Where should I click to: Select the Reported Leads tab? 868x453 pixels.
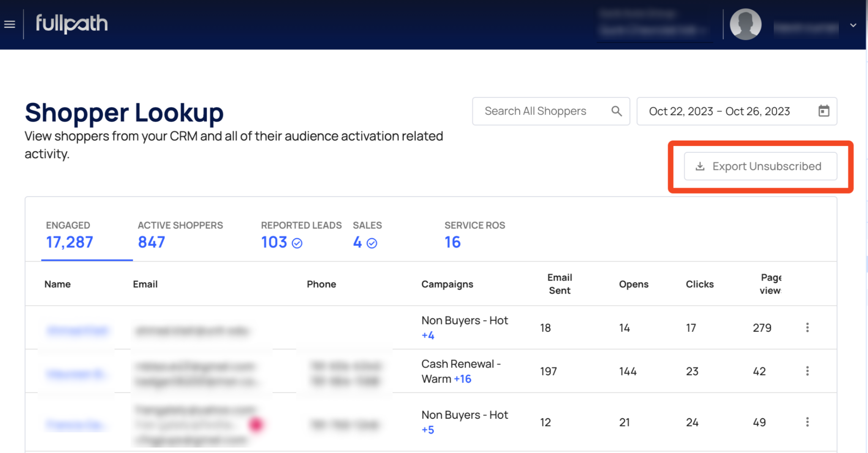pyautogui.click(x=301, y=235)
